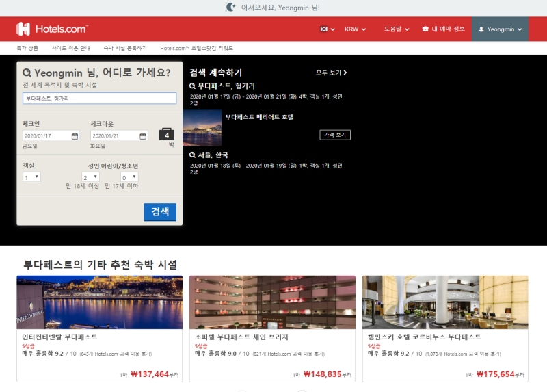Open the 성인 adults count dropdown

91,177
